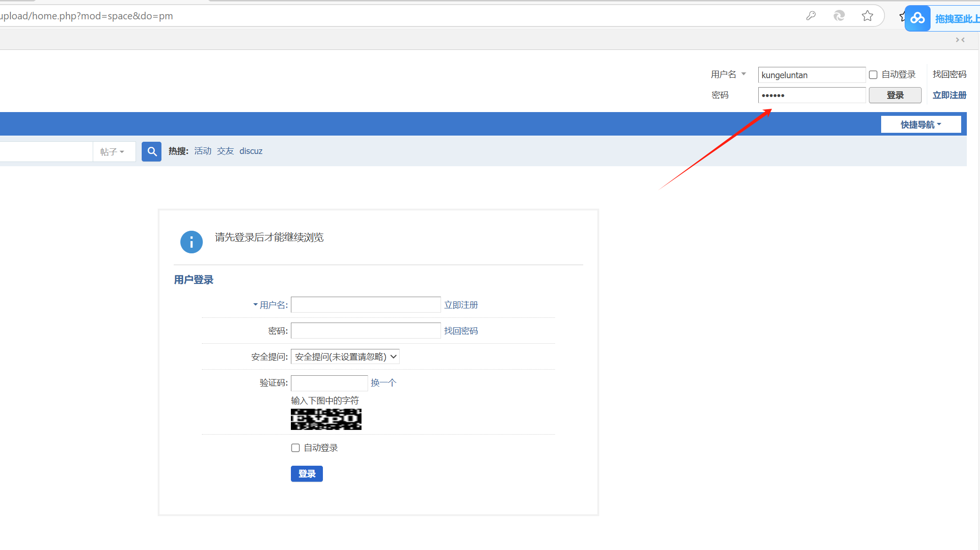
Task: Click the blue search magnifier button
Action: click(x=152, y=152)
